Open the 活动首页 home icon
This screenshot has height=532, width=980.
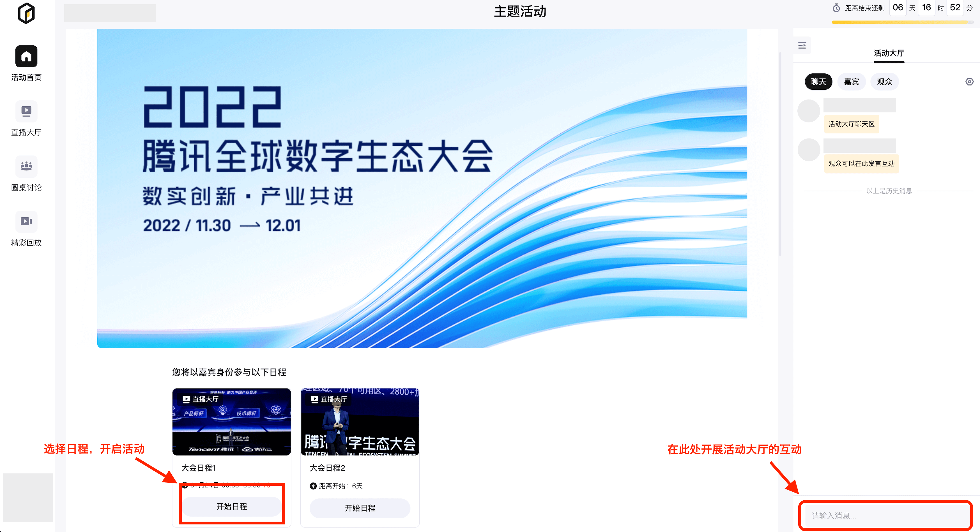click(x=26, y=56)
